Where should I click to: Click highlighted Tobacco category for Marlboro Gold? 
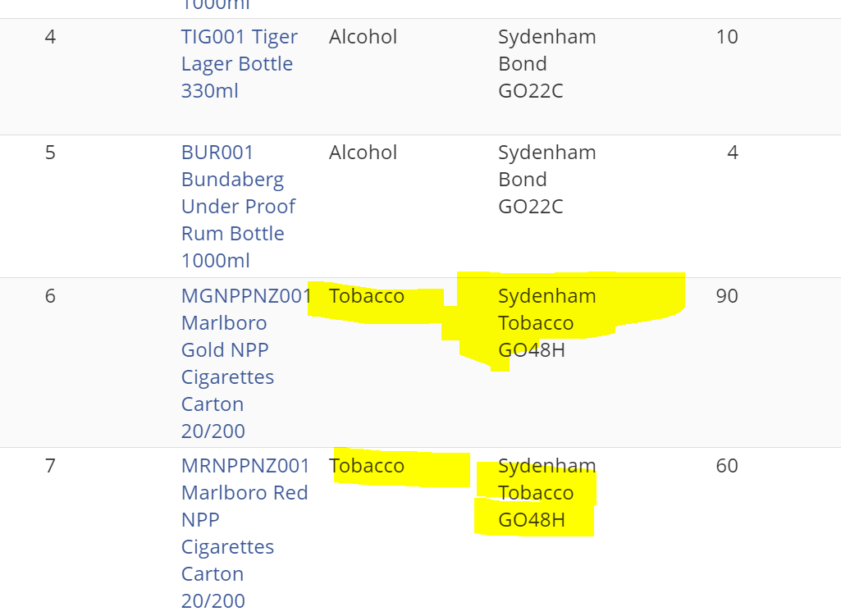(x=367, y=296)
